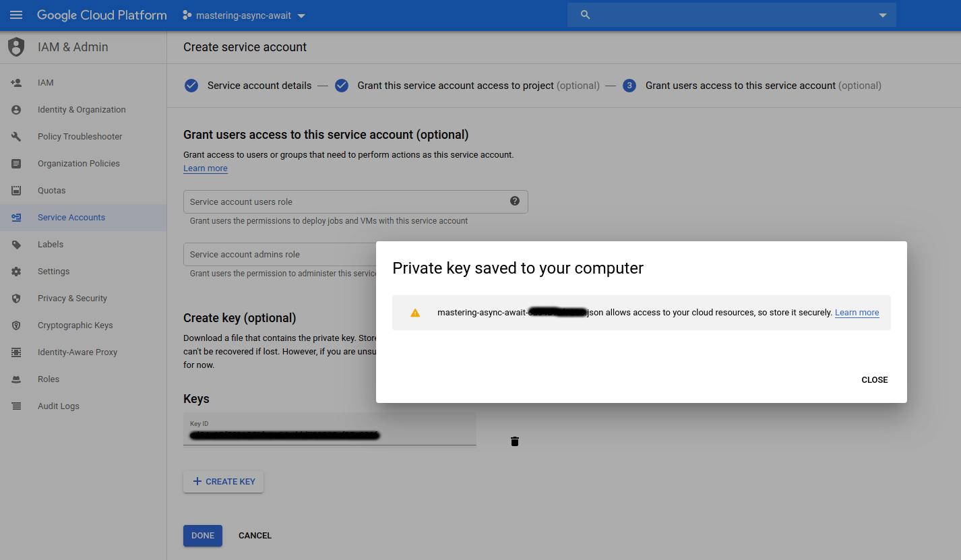The width and height of the screenshot is (961, 560).
Task: Click the Labels tag icon
Action: (16, 245)
